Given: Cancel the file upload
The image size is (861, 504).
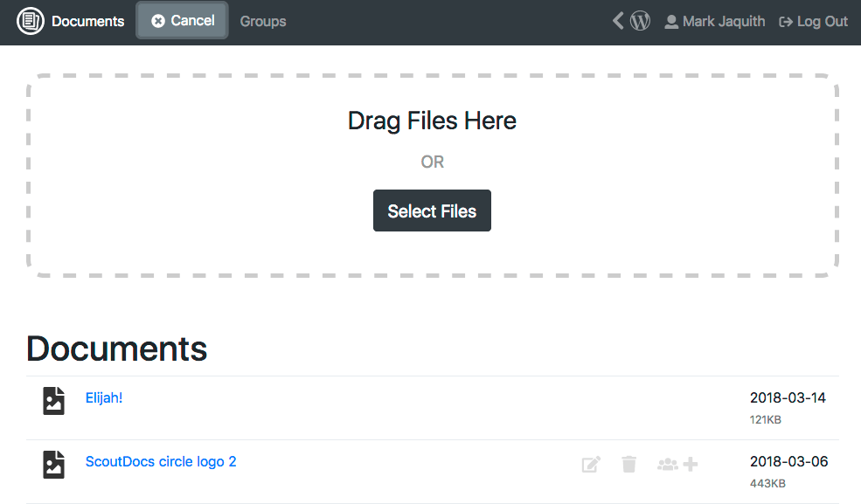Looking at the screenshot, I should click(x=182, y=20).
